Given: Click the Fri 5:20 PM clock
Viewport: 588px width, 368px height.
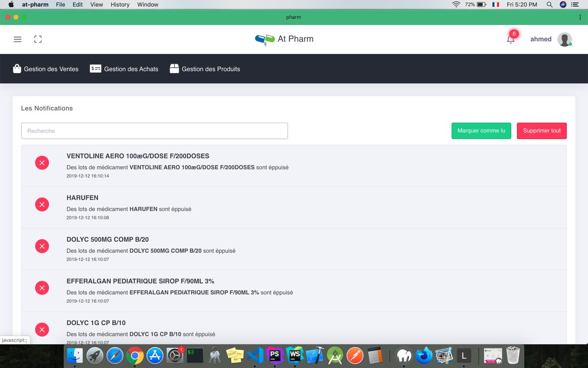Looking at the screenshot, I should point(522,4).
